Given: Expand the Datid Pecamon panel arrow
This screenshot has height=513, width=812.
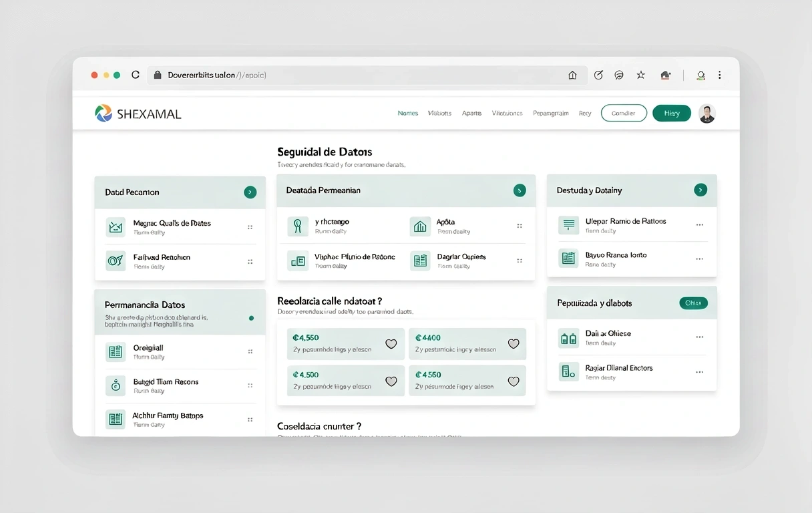Looking at the screenshot, I should (x=250, y=192).
